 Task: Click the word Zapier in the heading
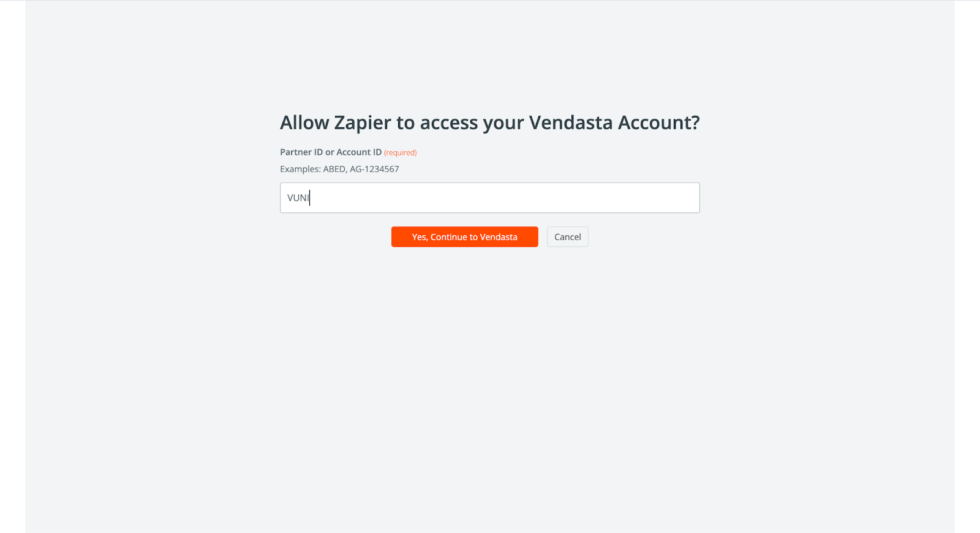click(x=363, y=123)
